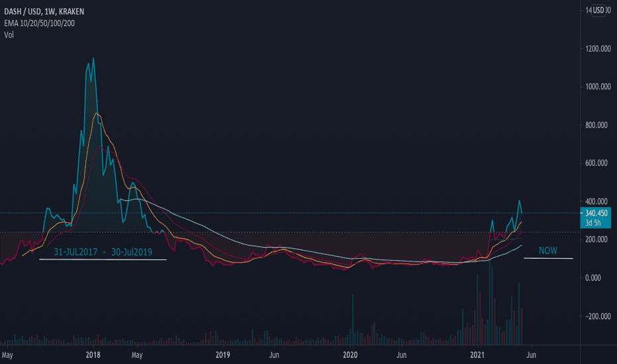
Task: Click the 600.000 price axis label
Action: [596, 163]
